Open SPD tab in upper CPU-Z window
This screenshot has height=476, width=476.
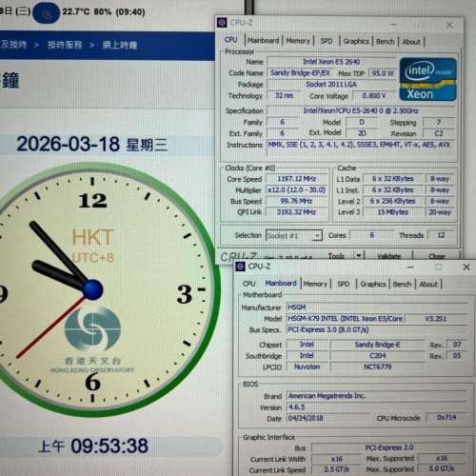pyautogui.click(x=327, y=41)
